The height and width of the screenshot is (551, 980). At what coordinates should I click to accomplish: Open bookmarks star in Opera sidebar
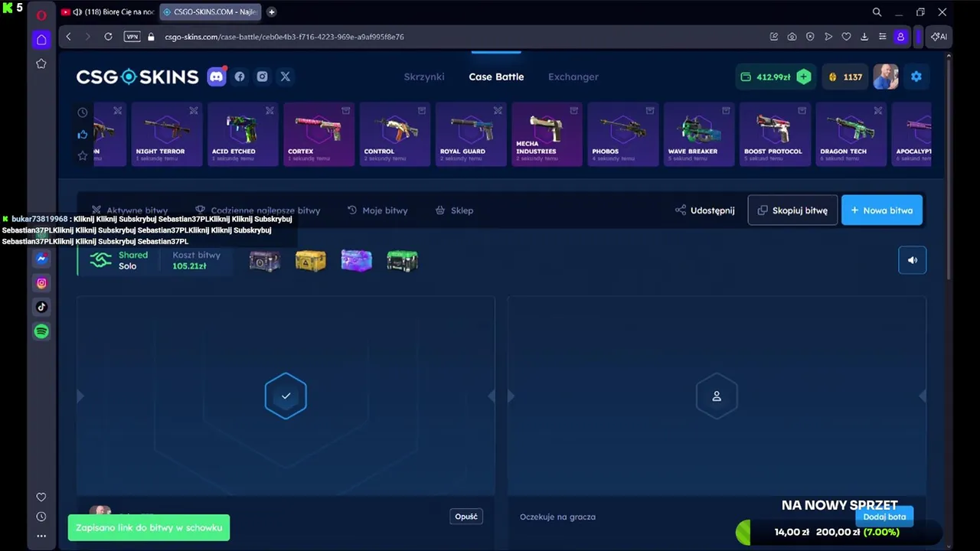click(41, 64)
